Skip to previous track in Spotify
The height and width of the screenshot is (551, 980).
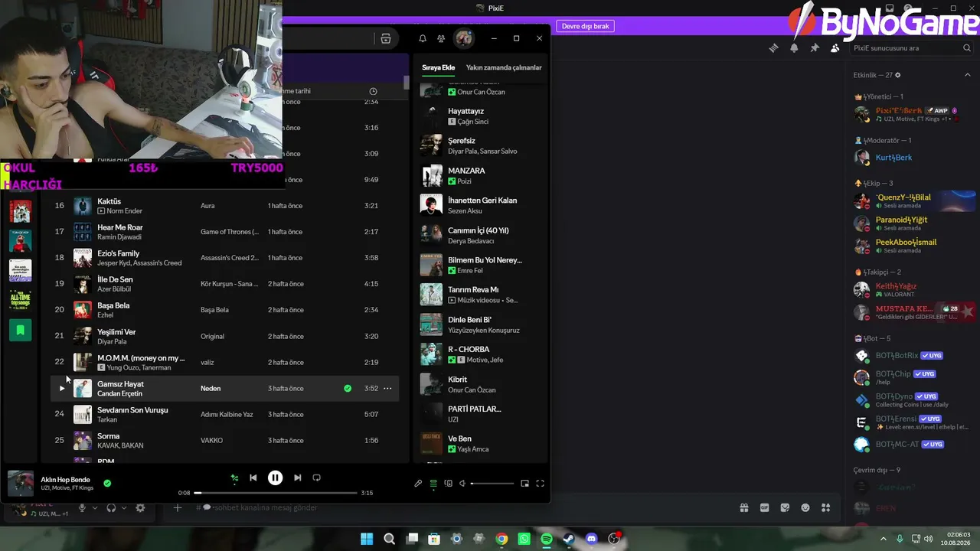click(253, 478)
